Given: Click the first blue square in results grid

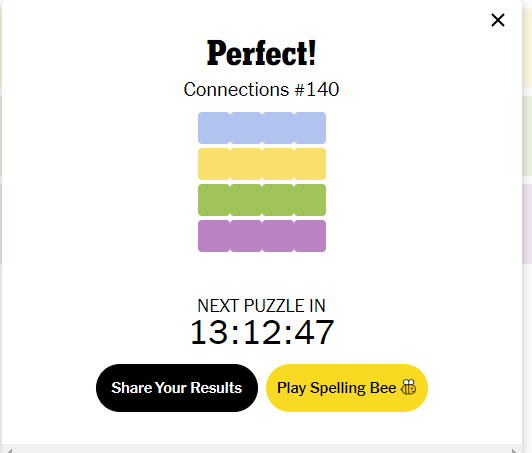Looking at the screenshot, I should pos(214,128).
